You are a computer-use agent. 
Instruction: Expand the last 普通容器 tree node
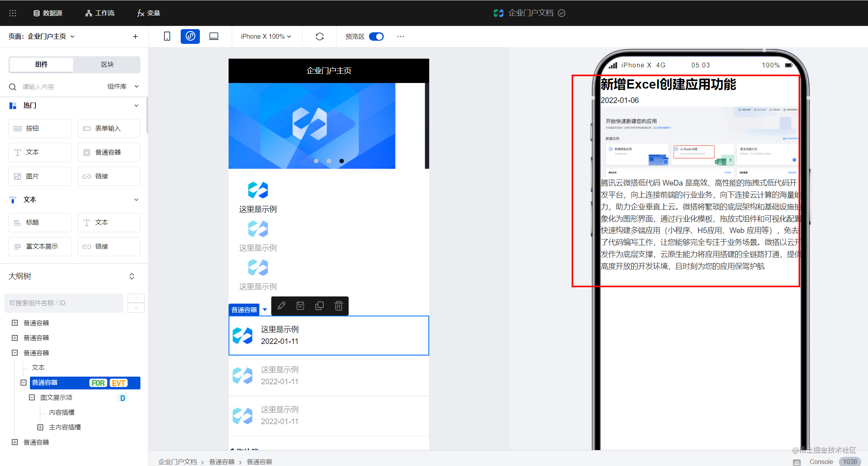coord(15,442)
